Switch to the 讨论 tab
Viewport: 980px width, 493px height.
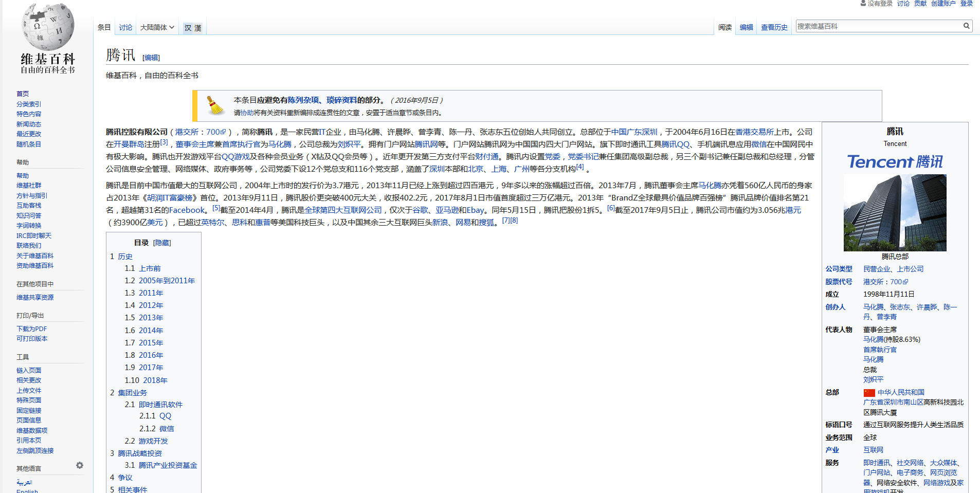point(125,27)
